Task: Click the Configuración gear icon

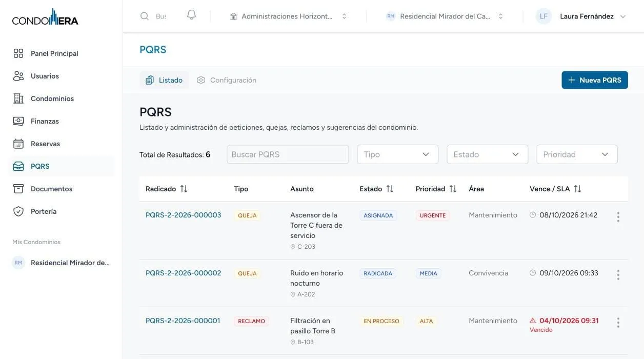Action: pos(201,80)
